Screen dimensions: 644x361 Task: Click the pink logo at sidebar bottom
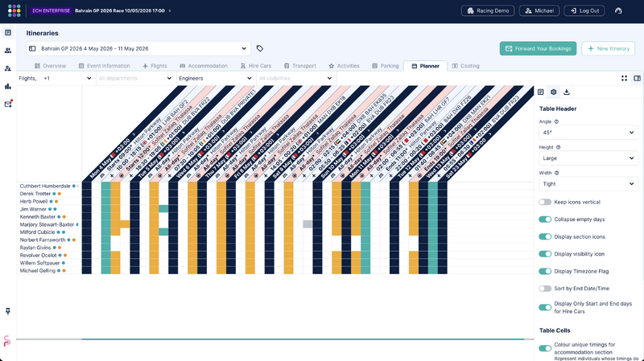(7, 341)
